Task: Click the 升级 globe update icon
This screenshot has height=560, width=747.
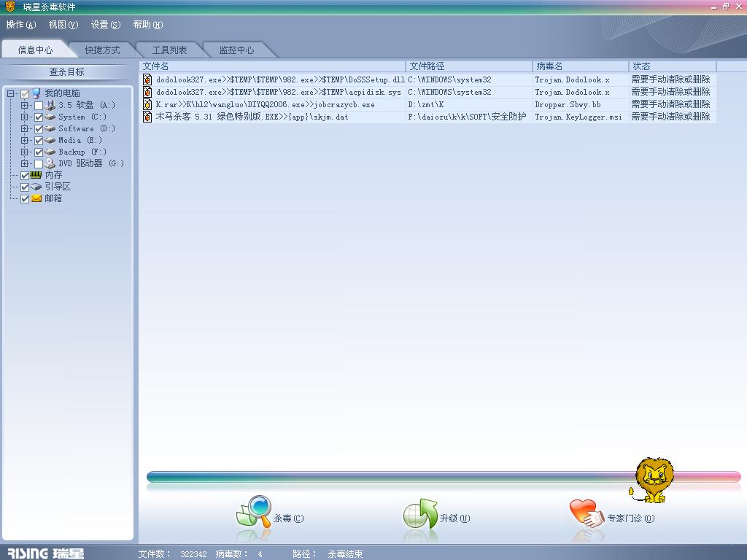Action: click(x=420, y=513)
